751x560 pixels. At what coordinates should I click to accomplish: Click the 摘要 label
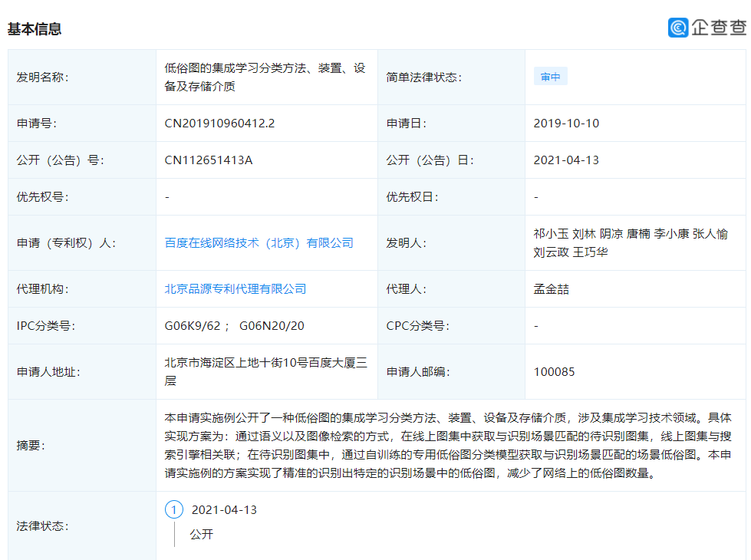click(31, 446)
